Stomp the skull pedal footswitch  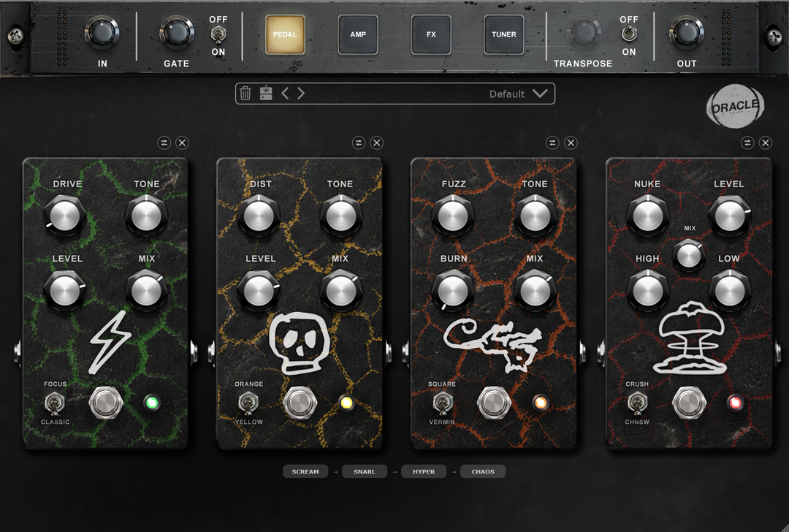click(x=300, y=403)
